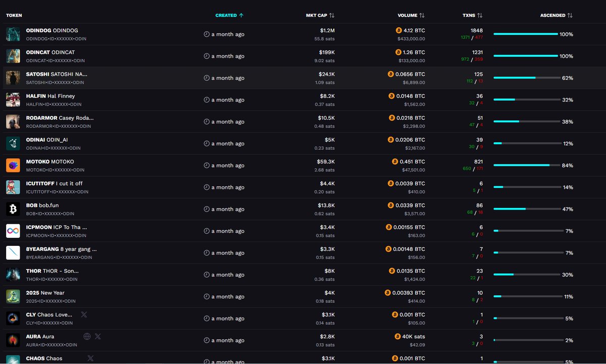Viewport: 606px width, 364px height.
Task: Click the 0.00393 BTC volume value
Action: pyautogui.click(x=409, y=293)
